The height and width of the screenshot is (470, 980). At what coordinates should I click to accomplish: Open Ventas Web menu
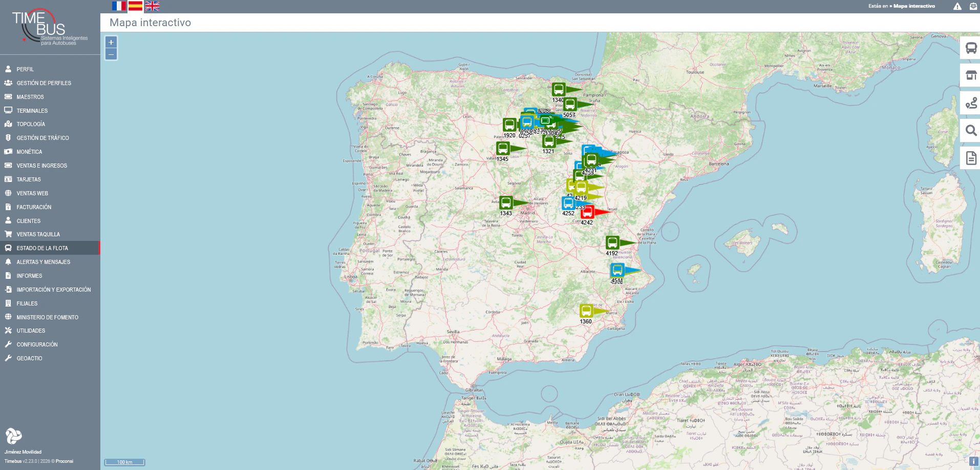[50, 193]
